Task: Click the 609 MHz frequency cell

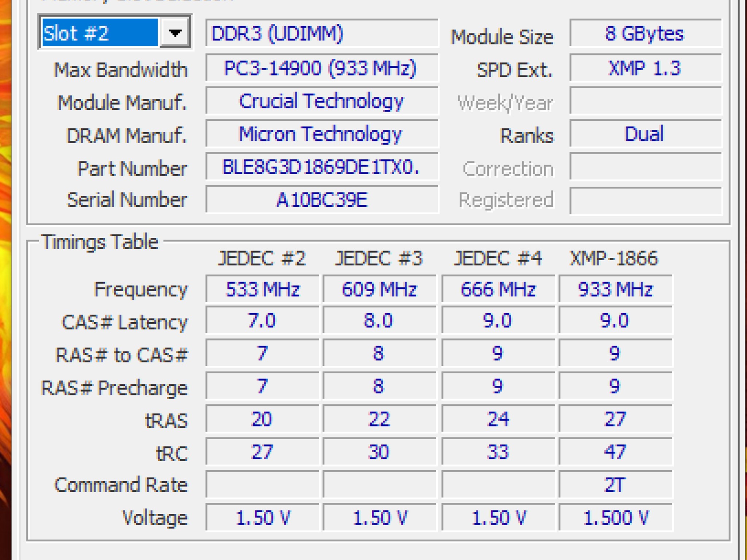Action: (379, 289)
